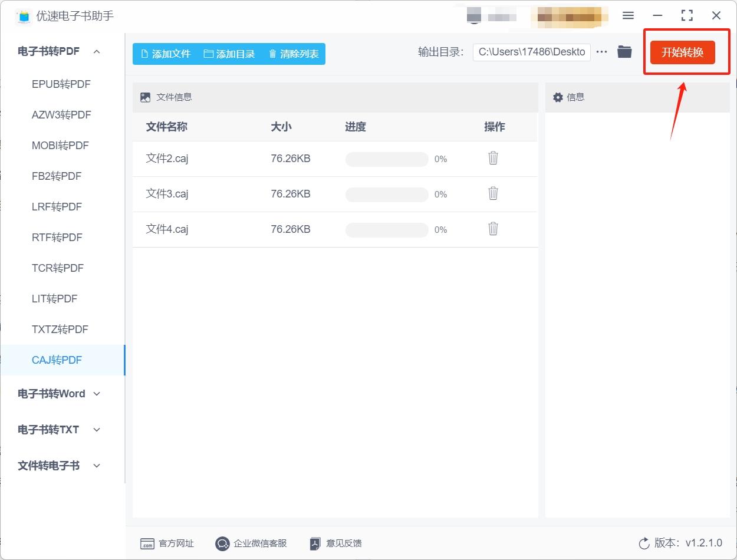737x560 pixels.
Task: Click version text v1.2.1.0
Action: coord(703,543)
